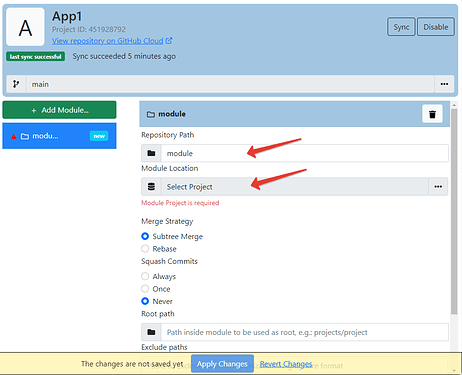
Task: Click the Squash Commits label
Action: coord(169,261)
